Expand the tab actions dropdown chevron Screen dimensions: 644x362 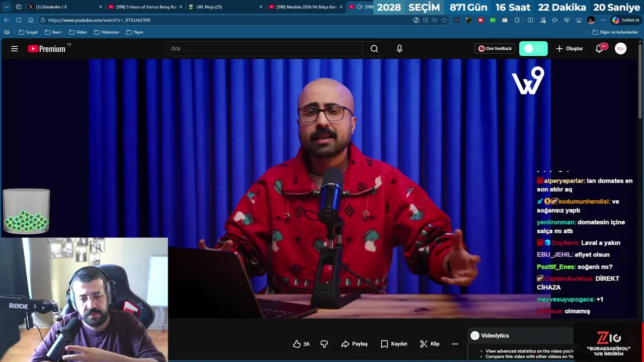[7, 7]
